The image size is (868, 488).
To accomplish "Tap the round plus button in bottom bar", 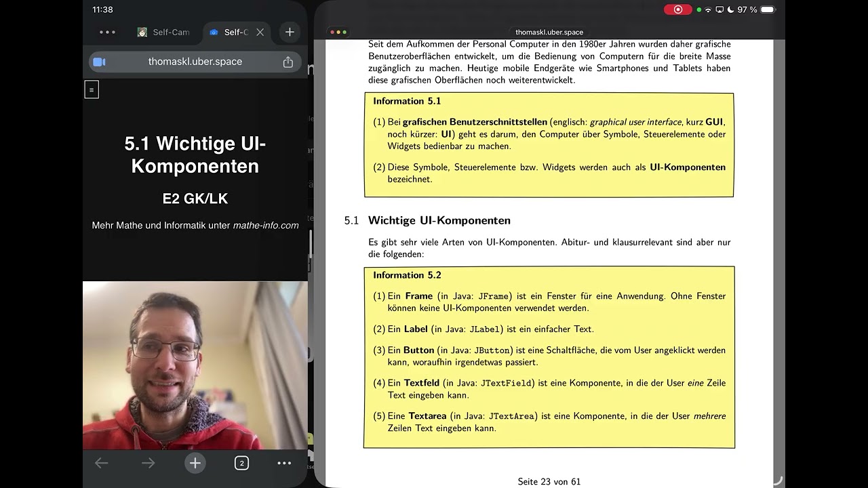I will 195,463.
